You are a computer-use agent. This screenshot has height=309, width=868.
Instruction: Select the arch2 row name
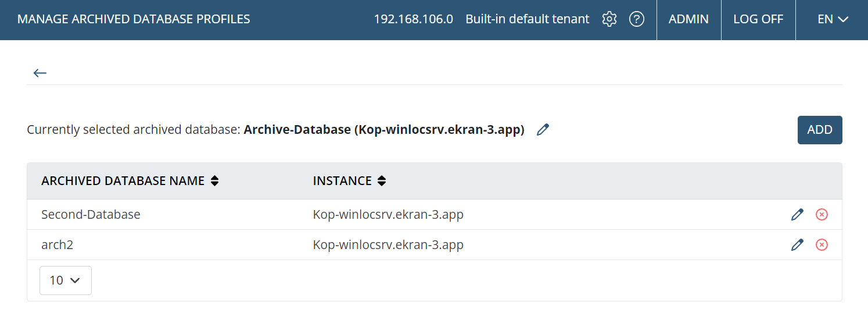point(57,245)
